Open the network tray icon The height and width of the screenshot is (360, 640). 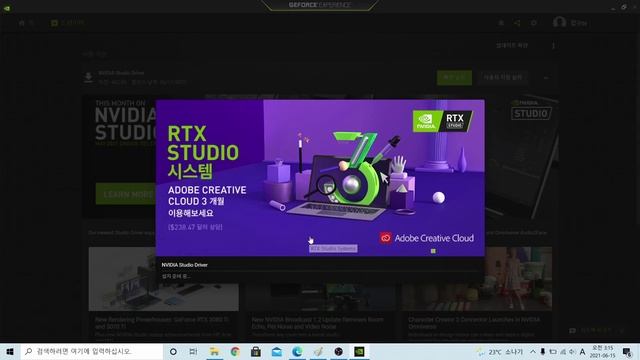tap(563, 351)
